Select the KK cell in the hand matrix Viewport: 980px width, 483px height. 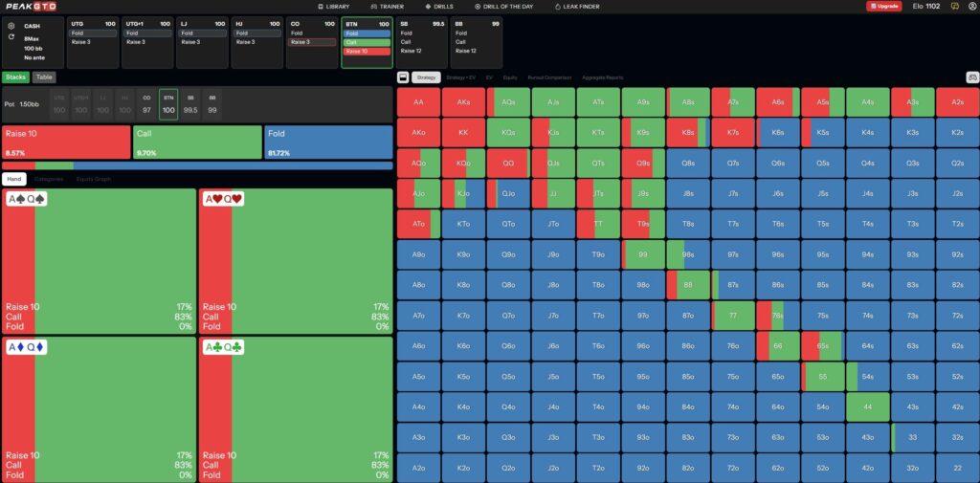tap(463, 131)
